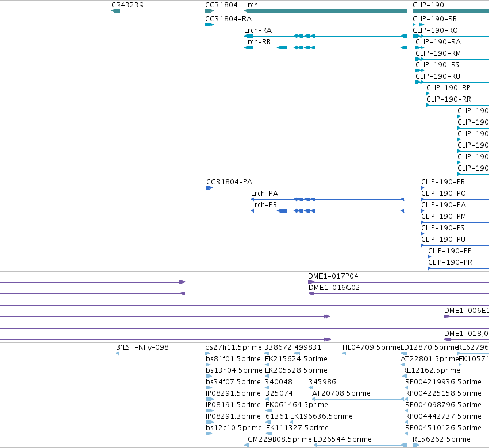Screen dimensions: 489x448
Task: Click the 3'EST-Nfly-098 label
Action: click(142, 347)
